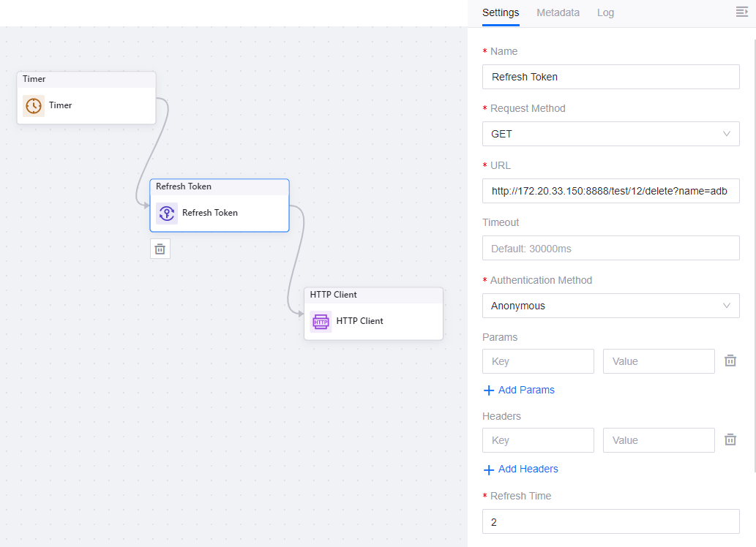
Task: Delete the selected Refresh Token node
Action: click(160, 249)
